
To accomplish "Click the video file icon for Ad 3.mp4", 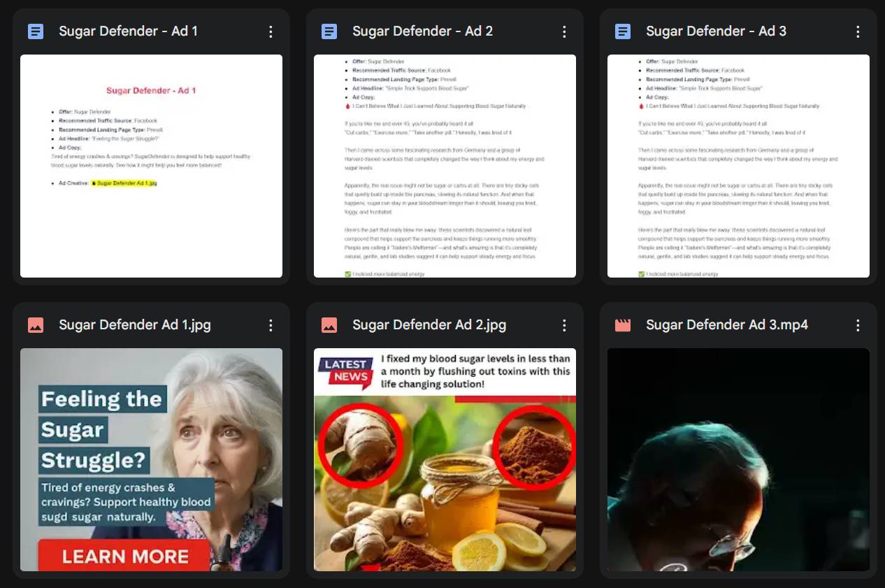I will [623, 325].
